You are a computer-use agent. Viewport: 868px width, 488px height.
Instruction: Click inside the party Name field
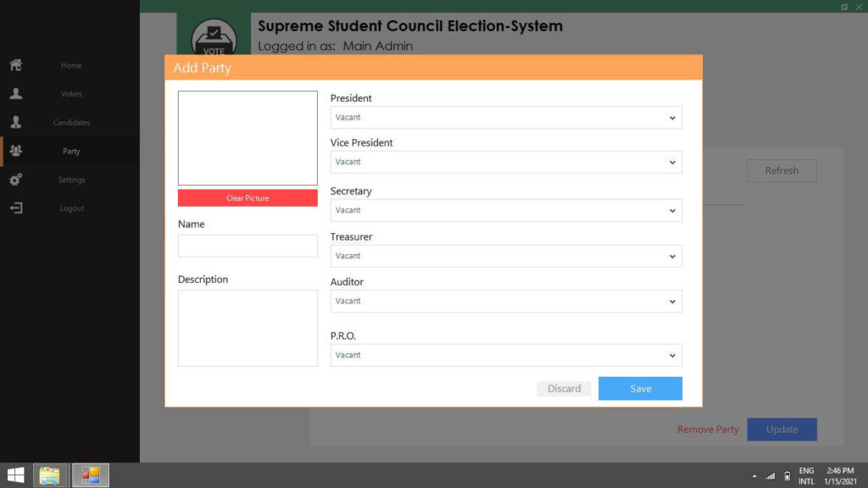click(x=248, y=245)
